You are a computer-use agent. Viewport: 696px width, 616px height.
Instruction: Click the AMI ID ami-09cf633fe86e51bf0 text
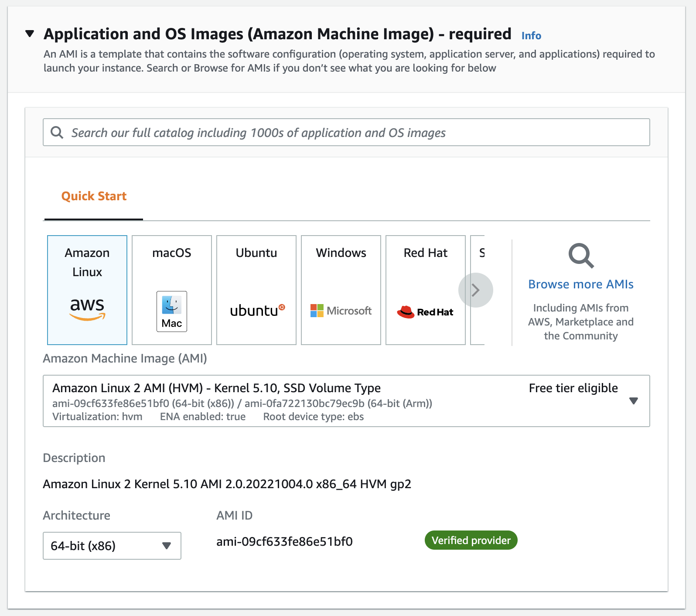(x=284, y=542)
